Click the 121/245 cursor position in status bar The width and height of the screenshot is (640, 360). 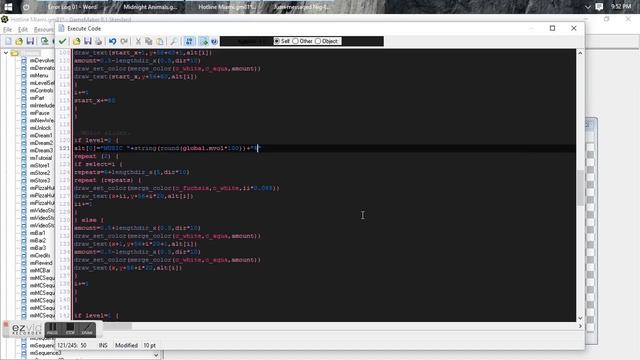pyautogui.click(x=72, y=345)
